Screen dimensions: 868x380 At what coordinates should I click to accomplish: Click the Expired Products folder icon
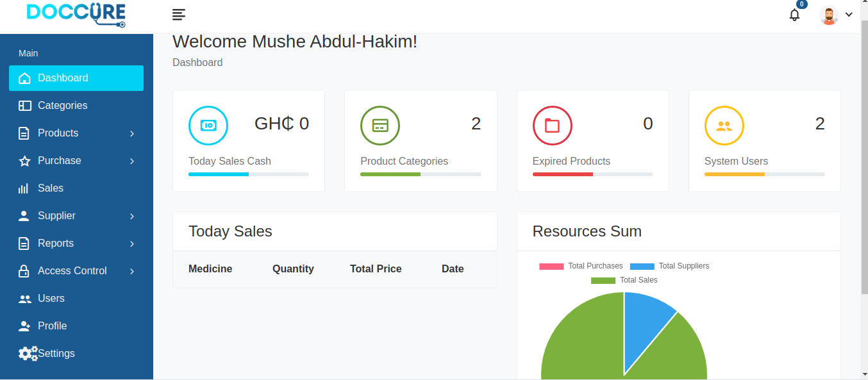tap(553, 126)
